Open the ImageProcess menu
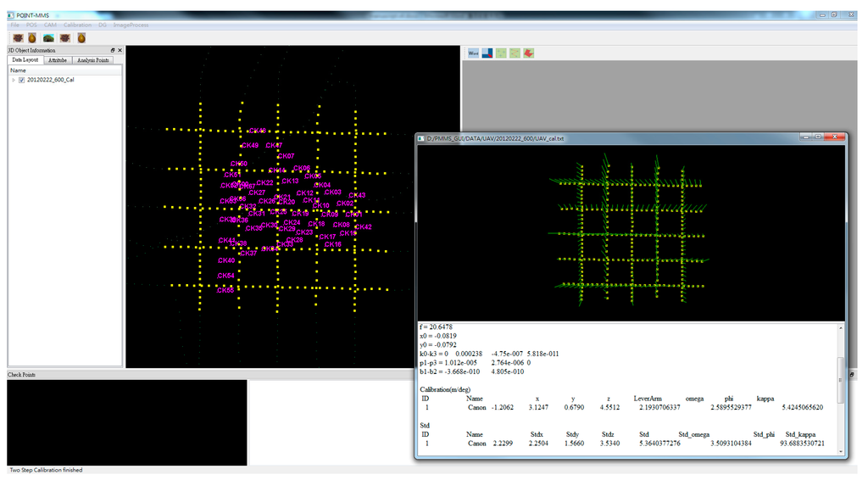Image resolution: width=868 pixels, height=480 pixels. [131, 25]
